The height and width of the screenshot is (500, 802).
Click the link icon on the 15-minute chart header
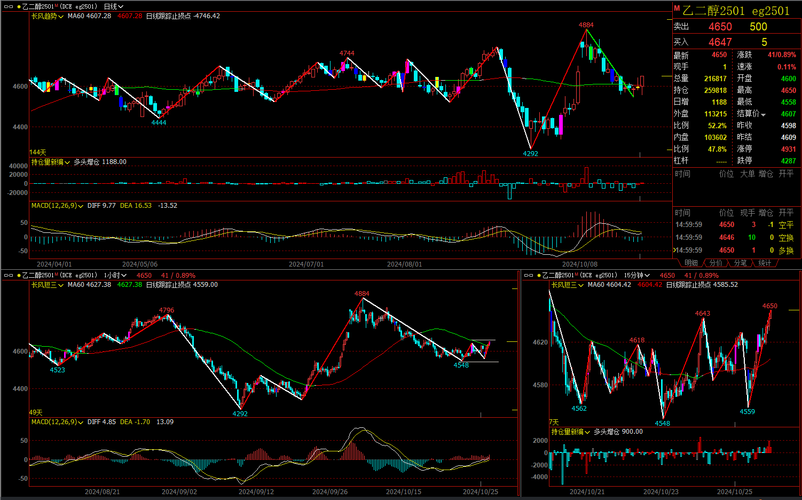coord(528,274)
